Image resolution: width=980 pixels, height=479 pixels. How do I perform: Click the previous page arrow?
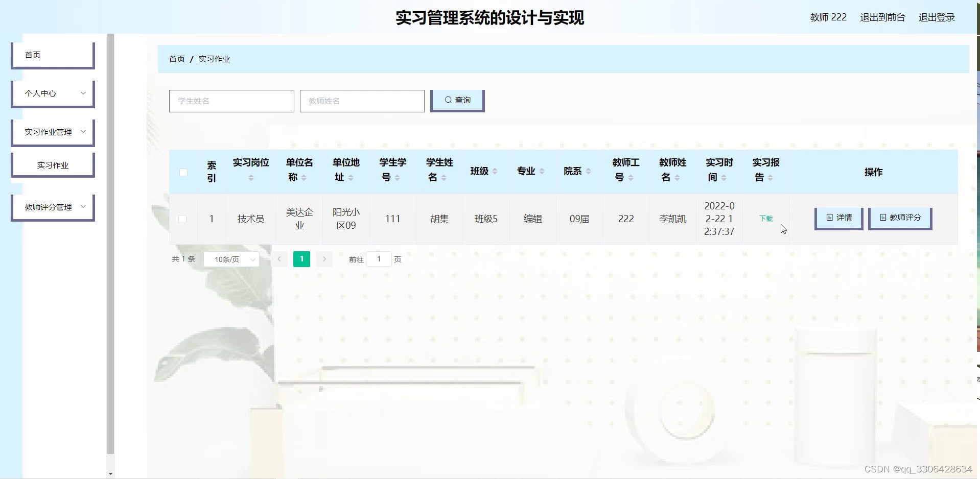279,259
